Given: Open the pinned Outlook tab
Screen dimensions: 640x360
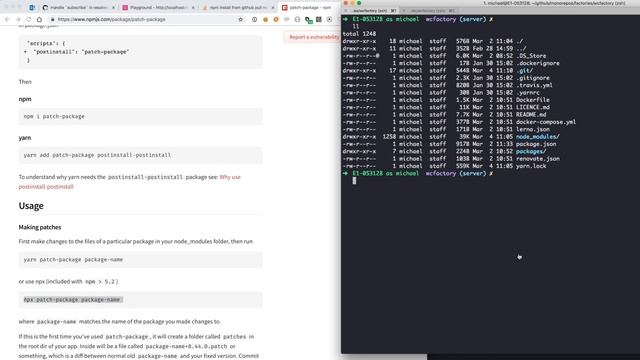Looking at the screenshot, I should [x=32, y=7].
